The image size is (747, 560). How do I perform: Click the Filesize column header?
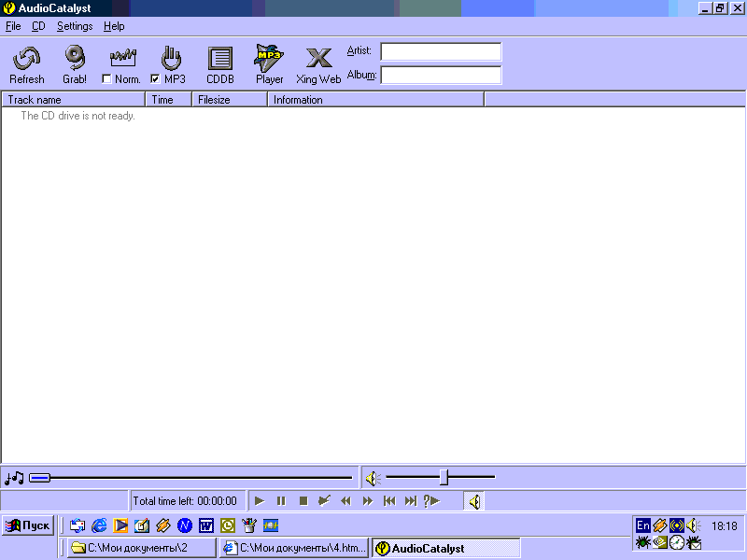230,99
